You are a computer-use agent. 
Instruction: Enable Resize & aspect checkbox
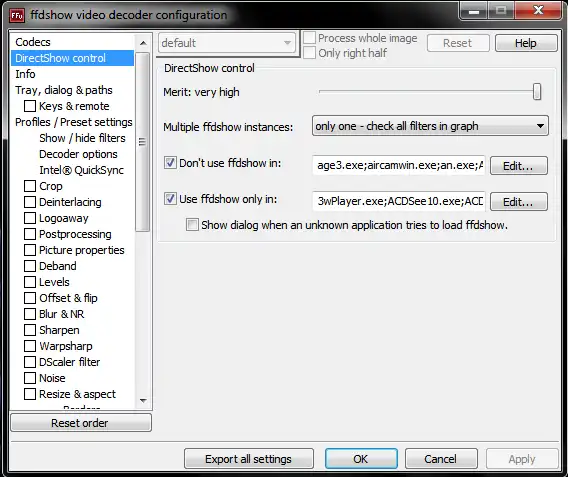(x=30, y=394)
